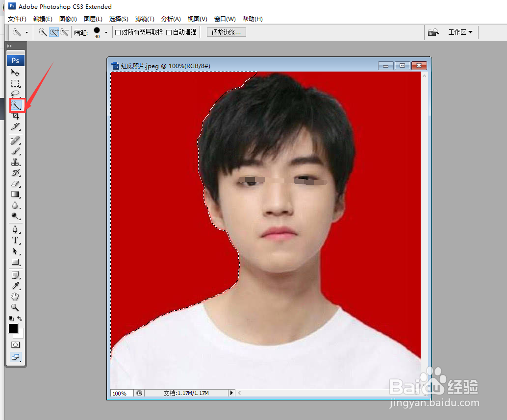Open the 滤镜 menu
The image size is (507, 420).
144,19
